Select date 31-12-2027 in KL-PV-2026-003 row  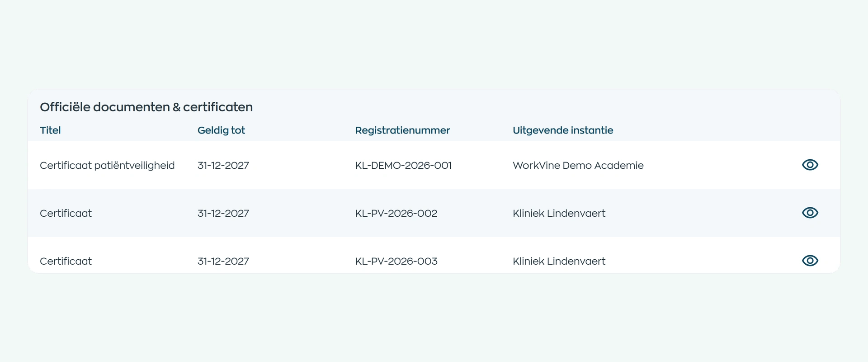coord(223,262)
